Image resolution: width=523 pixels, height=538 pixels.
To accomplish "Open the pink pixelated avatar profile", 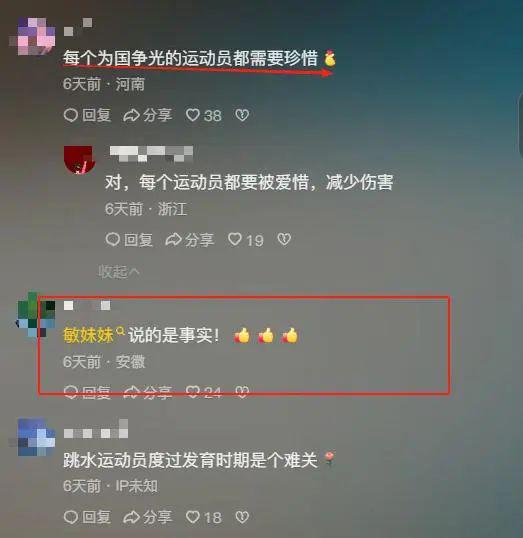I will [32, 36].
